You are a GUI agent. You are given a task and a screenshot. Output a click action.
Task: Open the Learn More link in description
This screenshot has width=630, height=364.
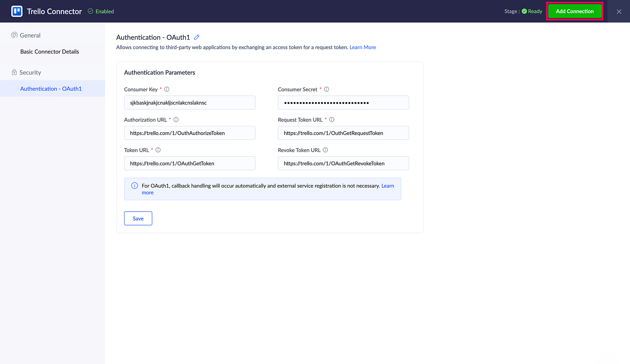(x=363, y=47)
